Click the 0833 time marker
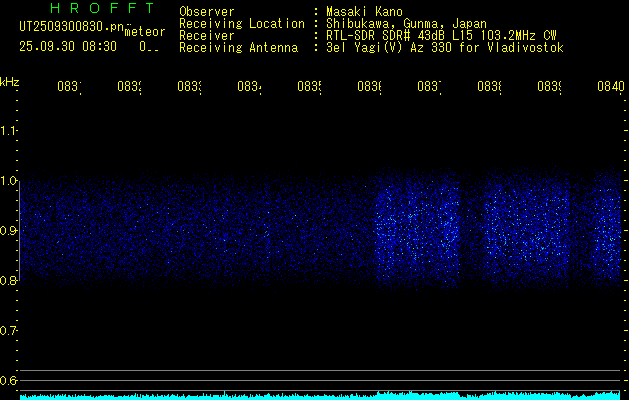This screenshot has height=400, width=629. click(x=189, y=87)
